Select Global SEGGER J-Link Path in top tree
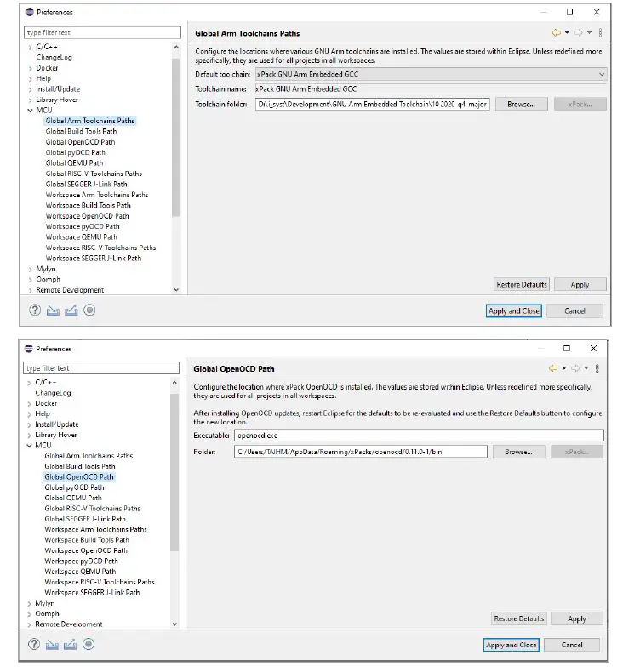The width and height of the screenshot is (623, 672). pos(86,185)
